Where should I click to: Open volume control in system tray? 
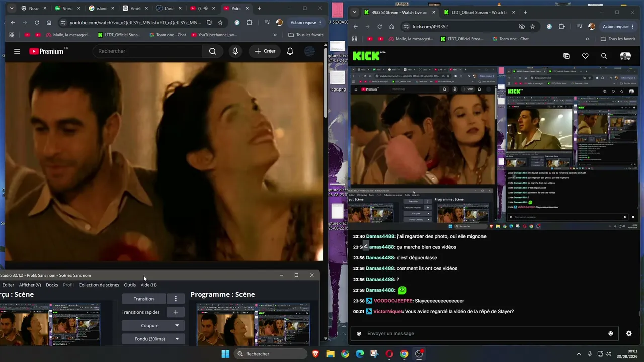(608, 354)
